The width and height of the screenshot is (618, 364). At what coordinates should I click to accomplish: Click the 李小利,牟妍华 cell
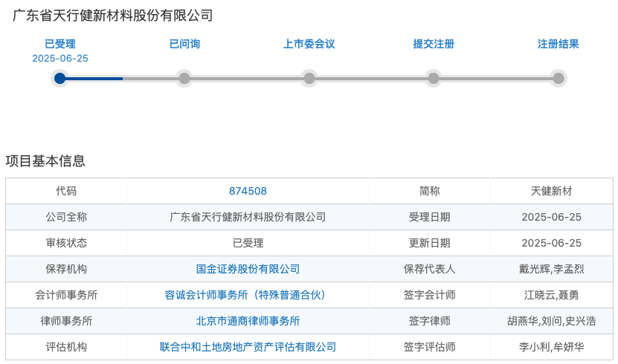click(551, 347)
